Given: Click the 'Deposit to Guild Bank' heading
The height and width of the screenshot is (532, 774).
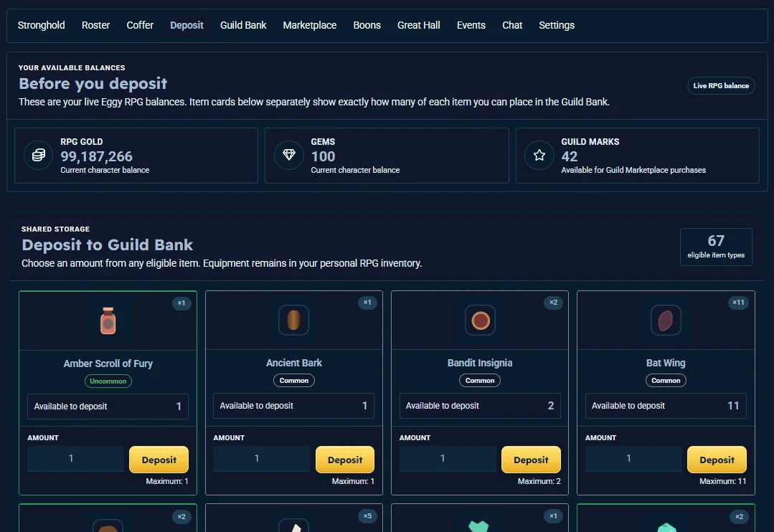Looking at the screenshot, I should tap(107, 244).
